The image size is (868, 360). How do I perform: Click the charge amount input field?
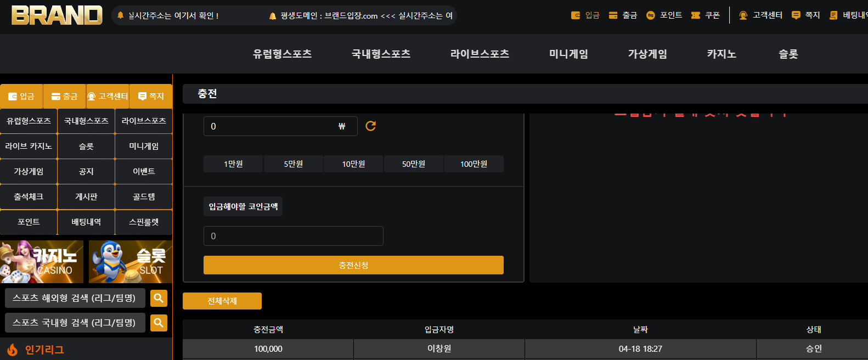(x=280, y=126)
